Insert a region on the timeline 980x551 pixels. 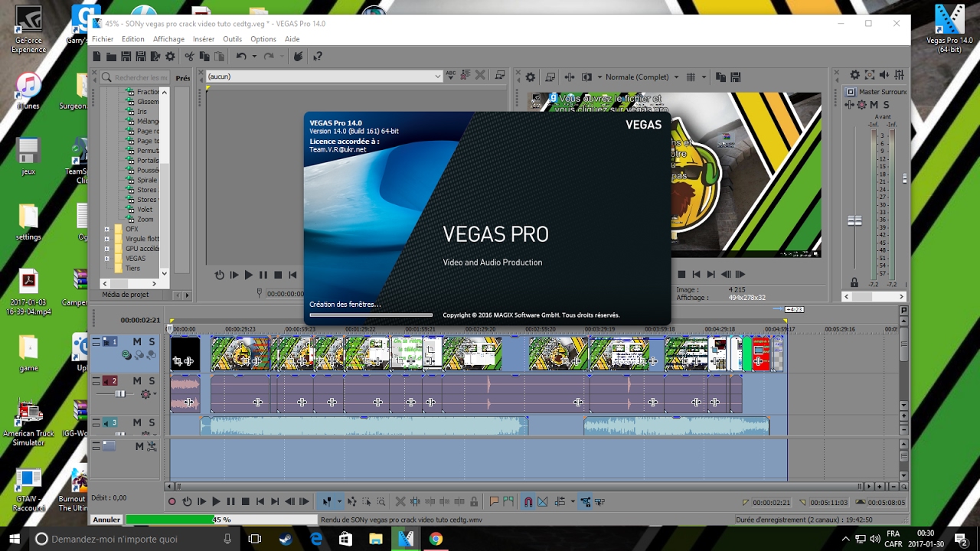tap(508, 502)
